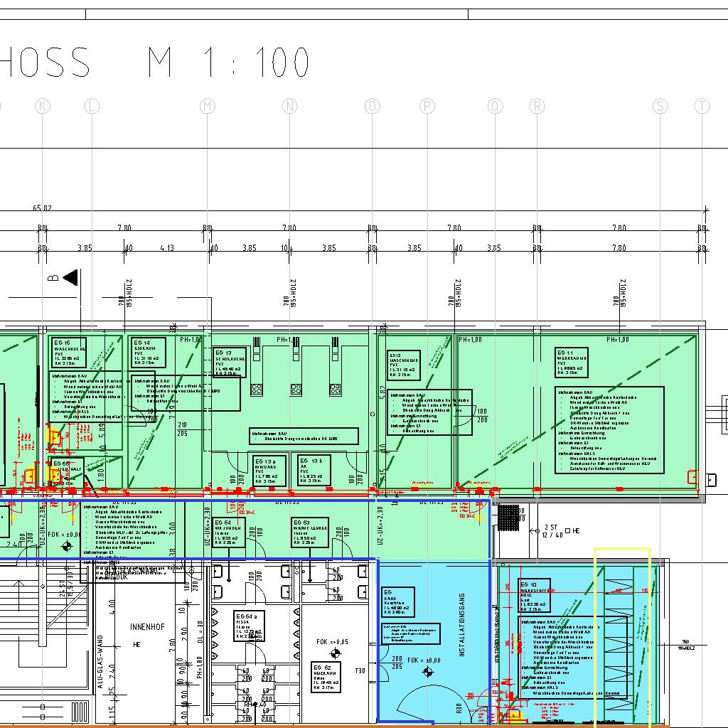
Task: Click the EG 12 room tag
Action: tap(404, 365)
